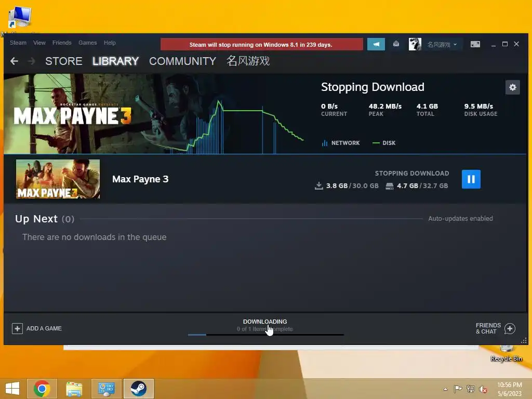532x399 pixels.
Task: Close the Steam window
Action: pos(516,44)
